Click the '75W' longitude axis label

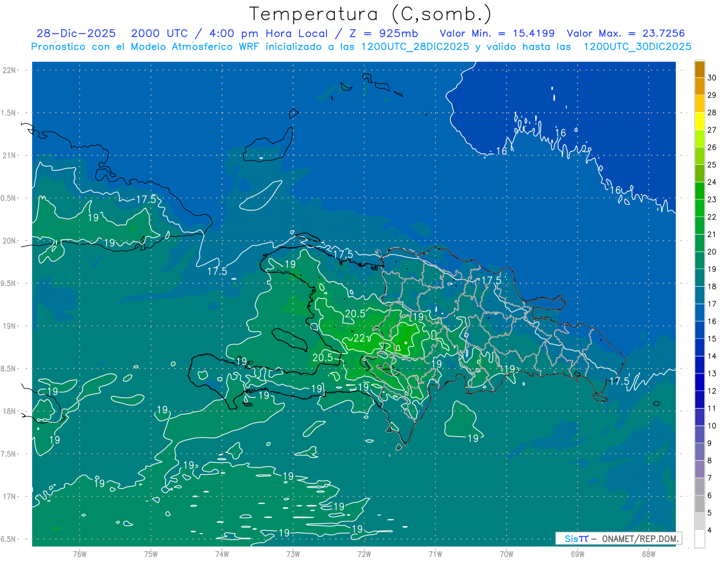[151, 554]
